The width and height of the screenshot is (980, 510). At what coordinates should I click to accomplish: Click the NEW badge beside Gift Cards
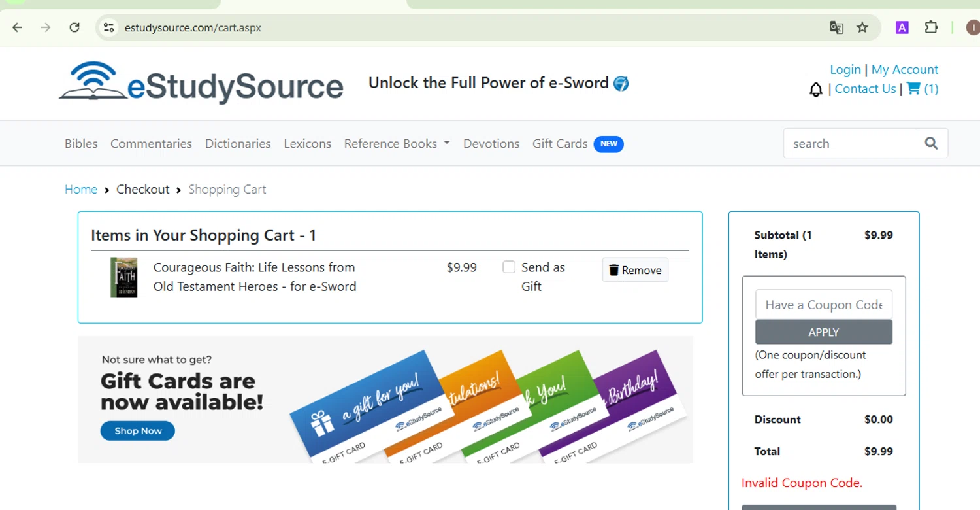click(608, 144)
